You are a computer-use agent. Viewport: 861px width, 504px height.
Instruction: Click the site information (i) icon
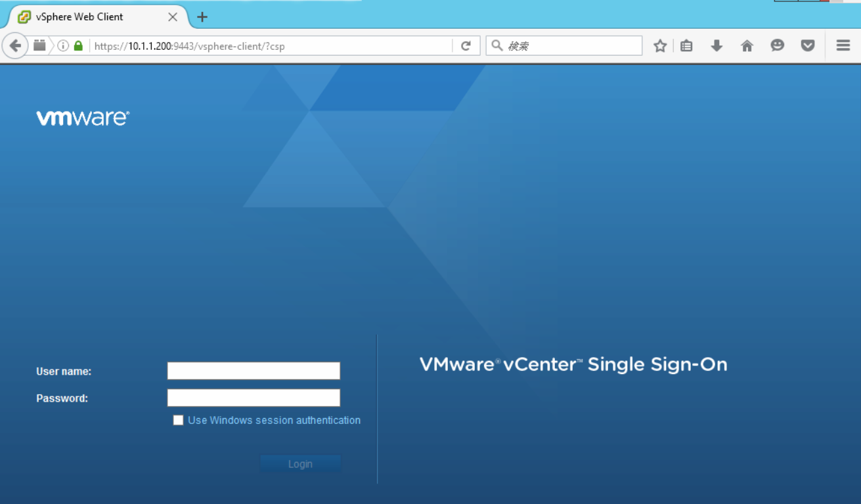[63, 46]
